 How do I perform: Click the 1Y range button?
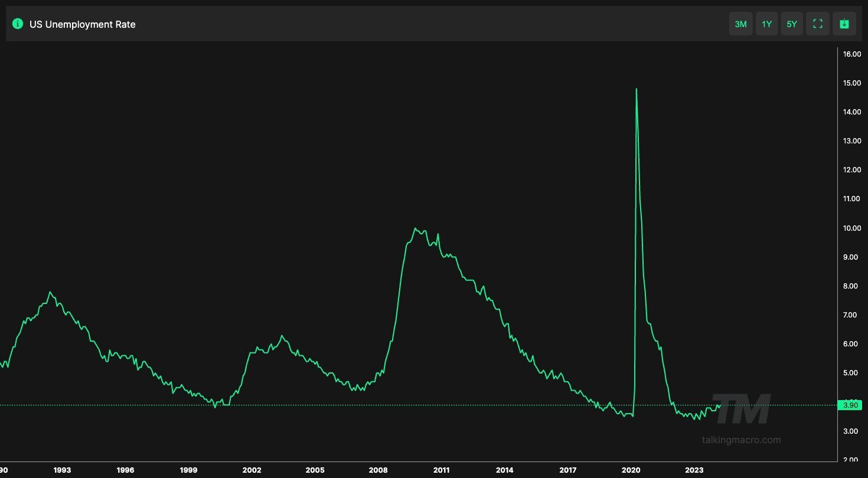point(766,24)
